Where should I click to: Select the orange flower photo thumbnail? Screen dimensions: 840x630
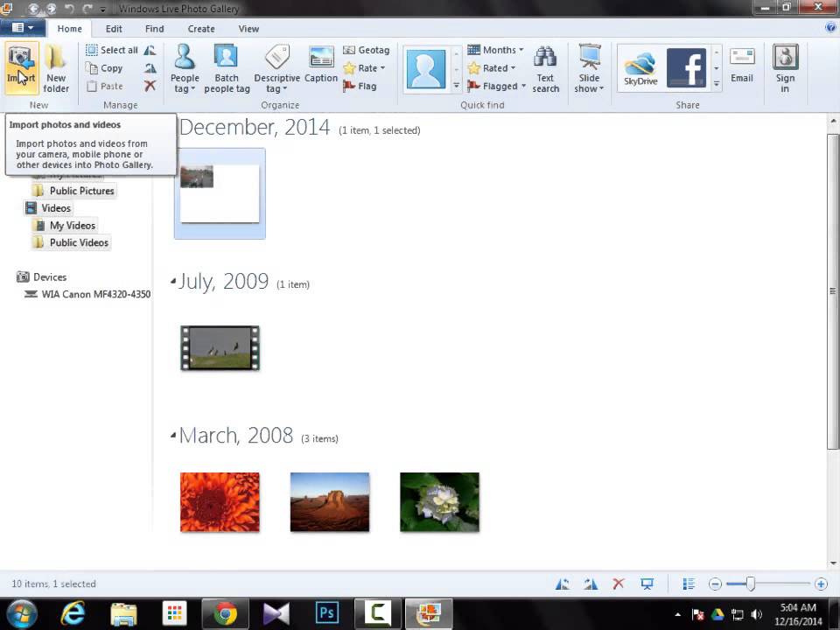point(220,502)
